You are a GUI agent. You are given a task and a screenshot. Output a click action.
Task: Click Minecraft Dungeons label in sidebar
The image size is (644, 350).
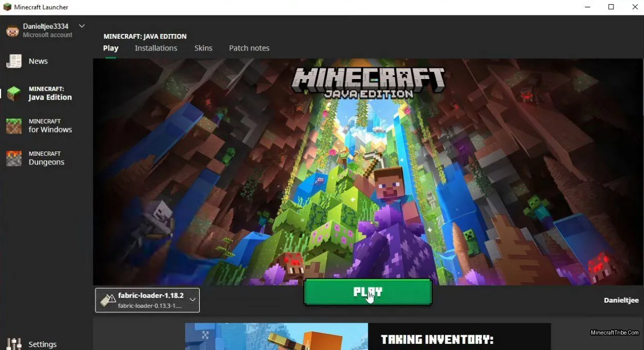point(46,158)
